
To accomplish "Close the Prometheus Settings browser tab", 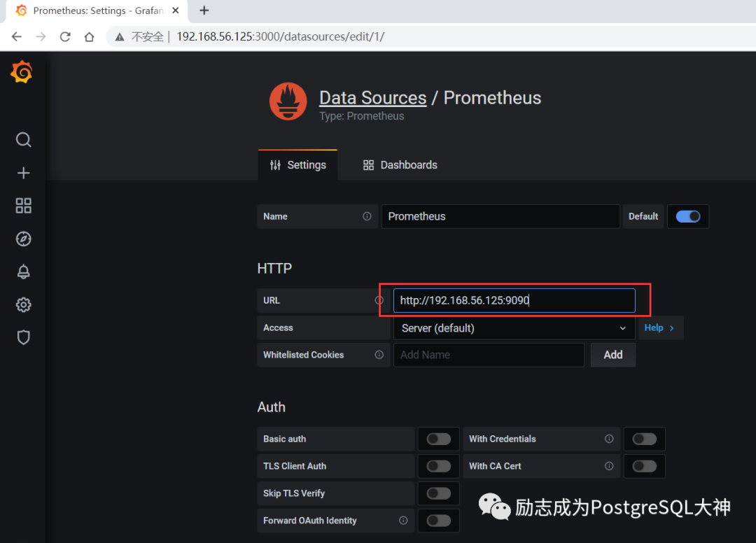I will 176,10.
